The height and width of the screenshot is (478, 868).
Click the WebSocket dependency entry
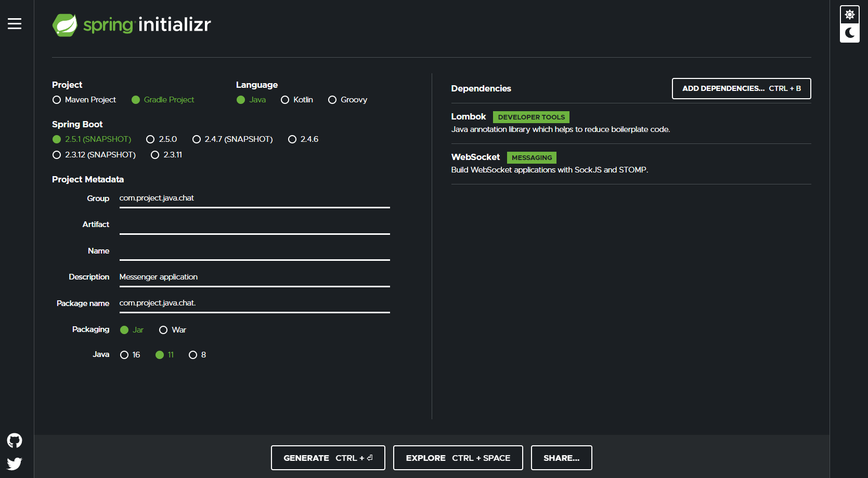631,164
